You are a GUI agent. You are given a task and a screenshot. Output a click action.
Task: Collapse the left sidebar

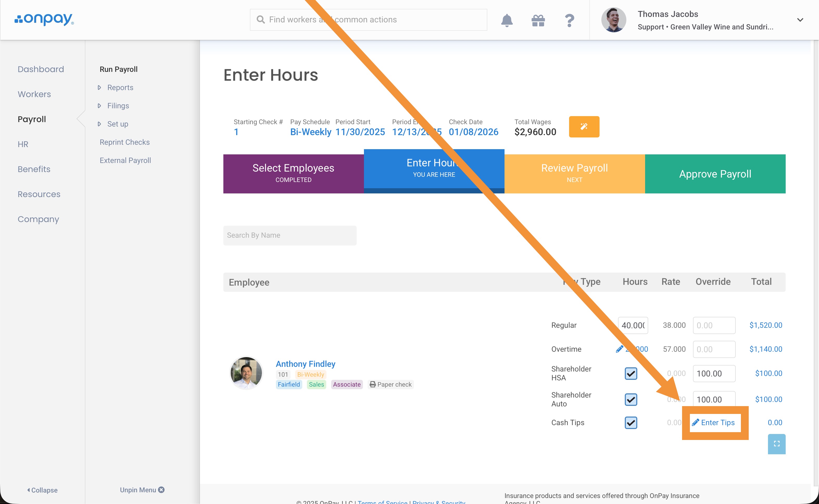click(x=42, y=490)
